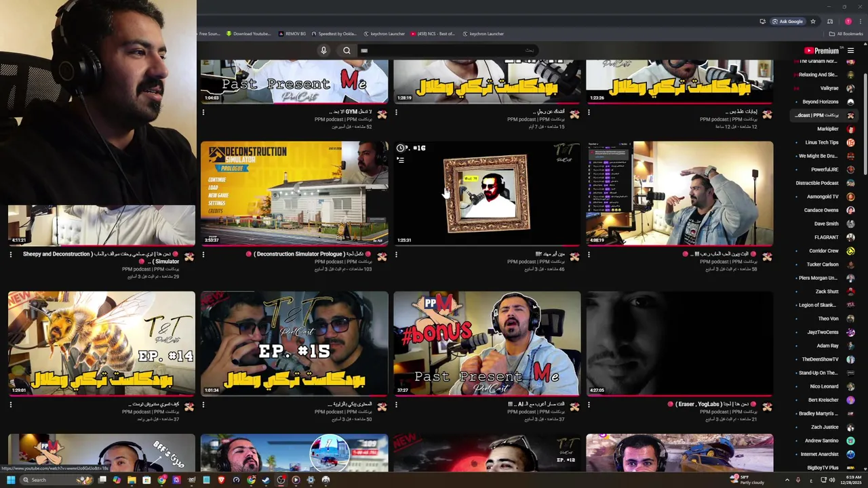The image size is (868, 488).
Task: Open the NCS - Best of bookmark
Action: 433,34
